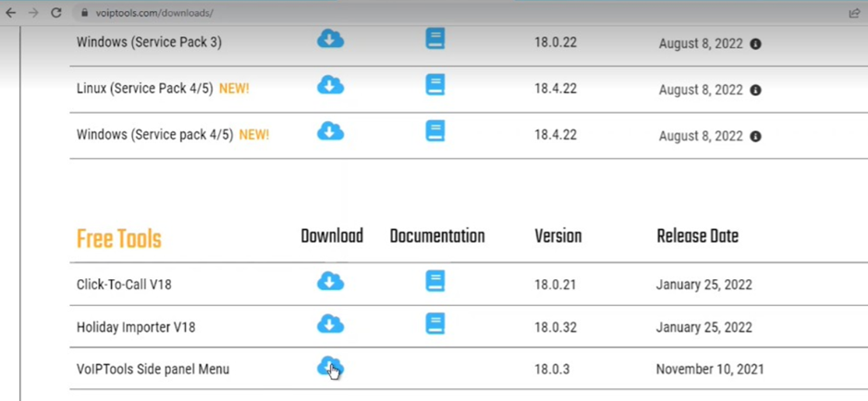Screen dimensions: 868x401
Task: Select 'Windows (Service pack 4/5)' row name
Action: click(x=155, y=135)
